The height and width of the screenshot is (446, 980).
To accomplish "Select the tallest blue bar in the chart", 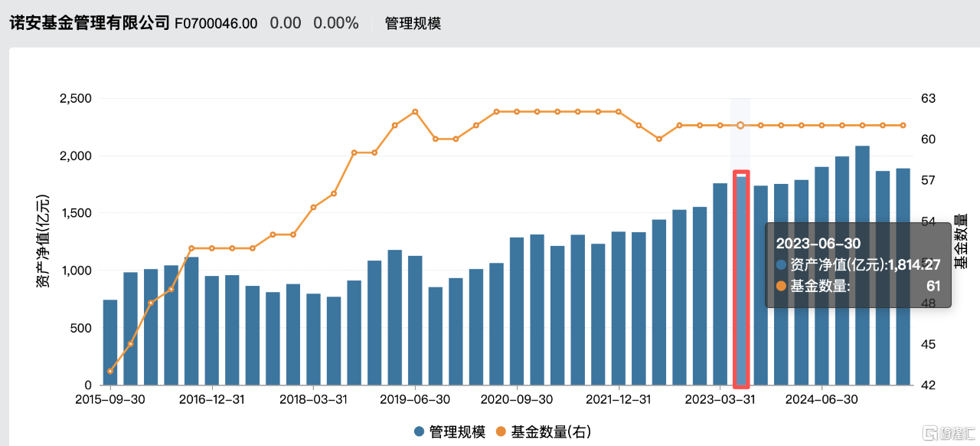I will tap(862, 266).
